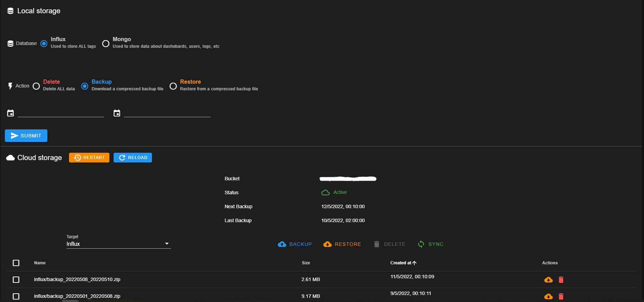Download backup_20220508_20220510.zip using cloud icon

(x=548, y=280)
